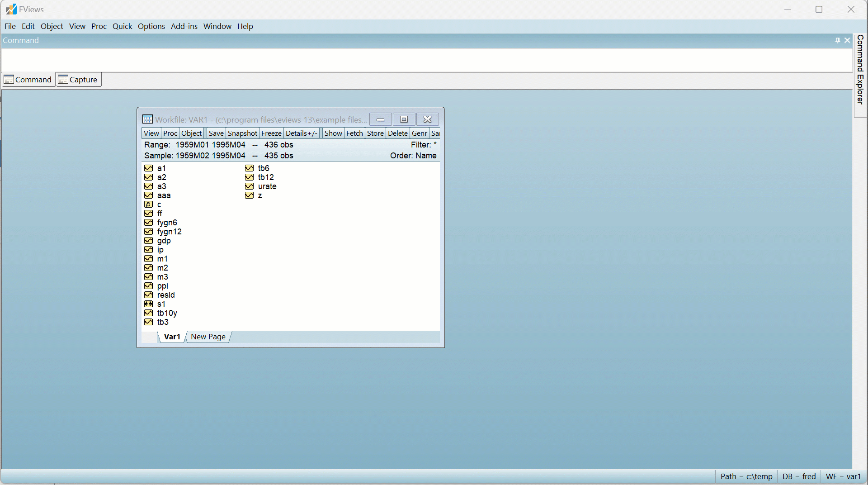This screenshot has height=485, width=868.
Task: Click the a1 series icon
Action: (148, 168)
